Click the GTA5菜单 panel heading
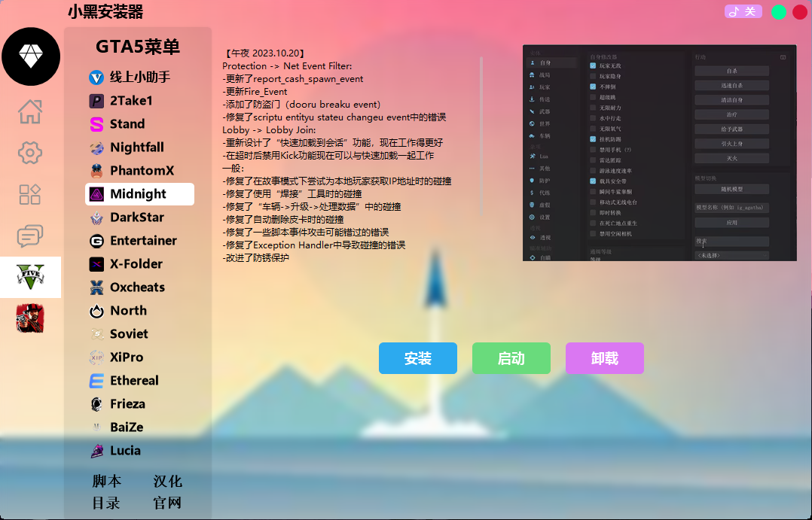This screenshot has height=520, width=812. (138, 47)
